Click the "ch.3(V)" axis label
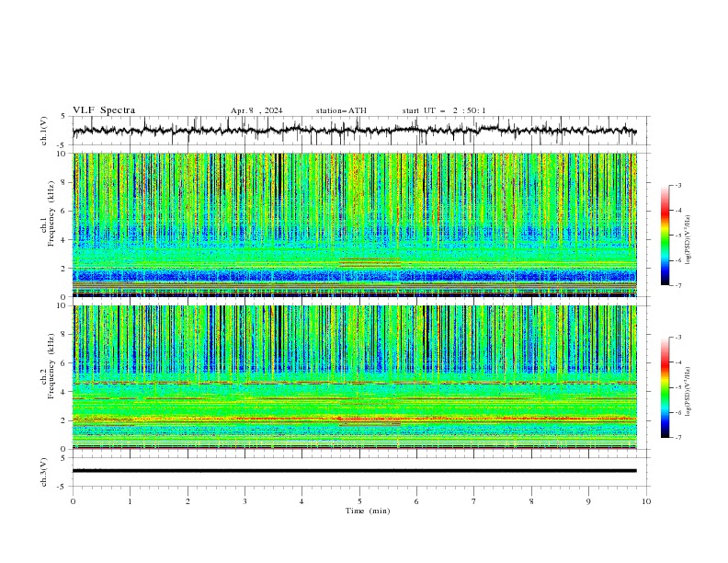 (x=44, y=472)
